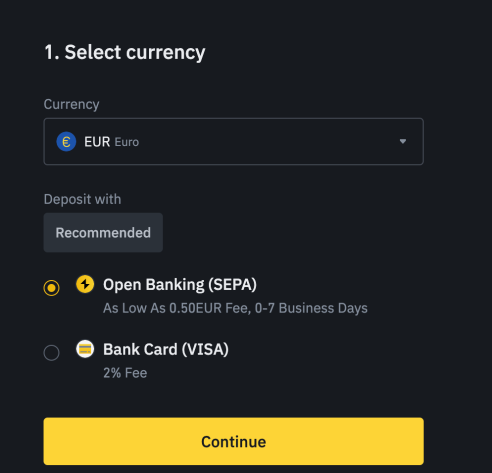The image size is (492, 473).
Task: Click the 0.50EUR Fee business days description
Action: (235, 308)
